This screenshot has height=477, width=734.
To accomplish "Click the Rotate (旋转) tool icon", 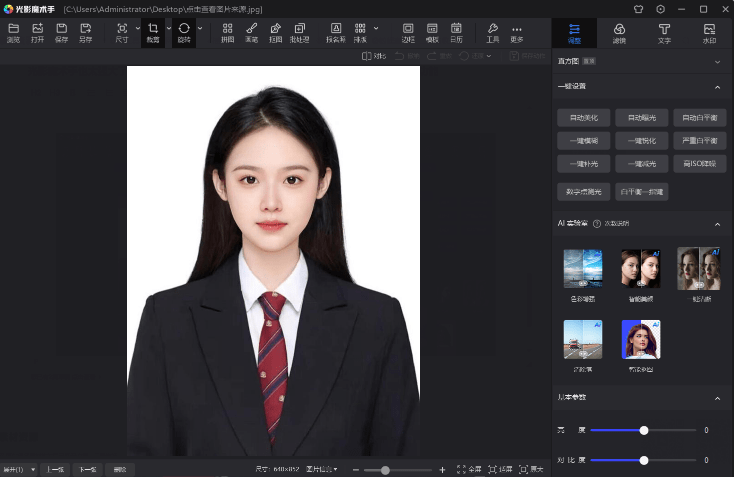I will click(x=184, y=32).
